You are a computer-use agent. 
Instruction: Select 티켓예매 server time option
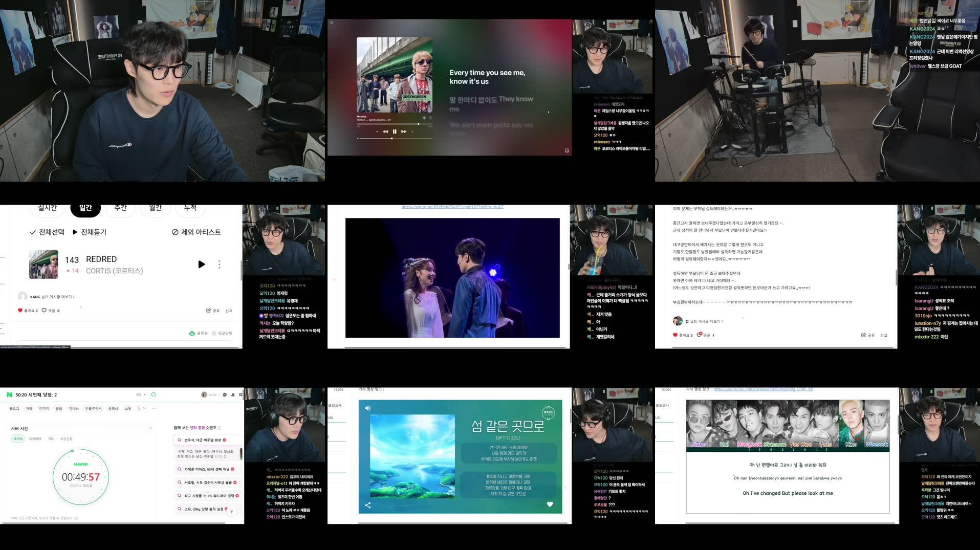click(x=35, y=439)
